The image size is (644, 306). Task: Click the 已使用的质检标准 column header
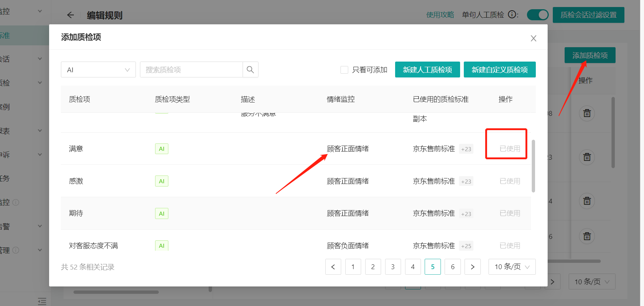click(x=441, y=99)
